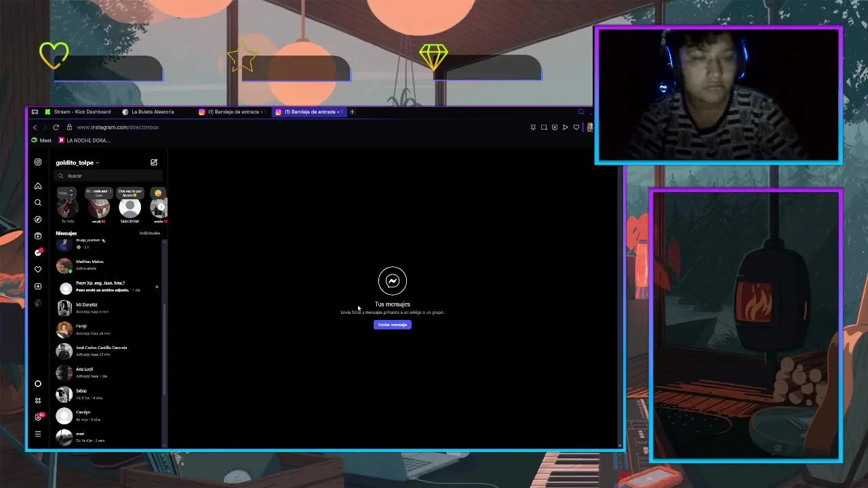This screenshot has height=488, width=868.
Task: Click the streamer webcam feed
Action: pos(718,95)
